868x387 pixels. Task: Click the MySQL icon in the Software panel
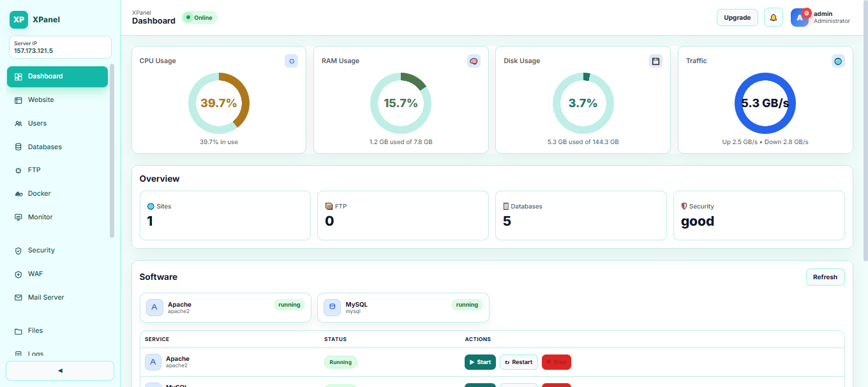click(x=331, y=307)
